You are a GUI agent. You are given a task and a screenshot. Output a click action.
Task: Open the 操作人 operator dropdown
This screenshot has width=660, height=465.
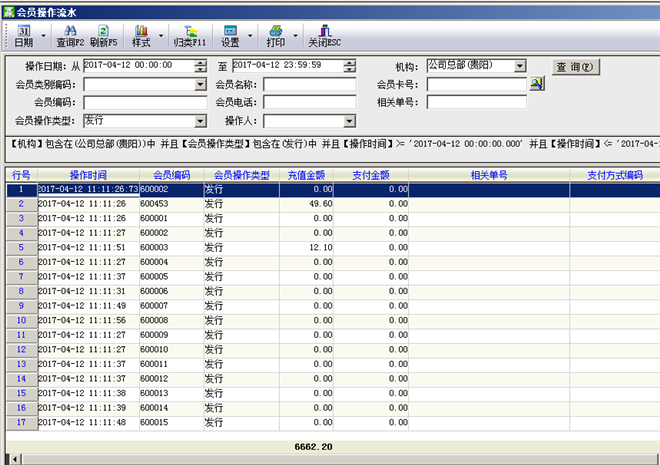350,121
